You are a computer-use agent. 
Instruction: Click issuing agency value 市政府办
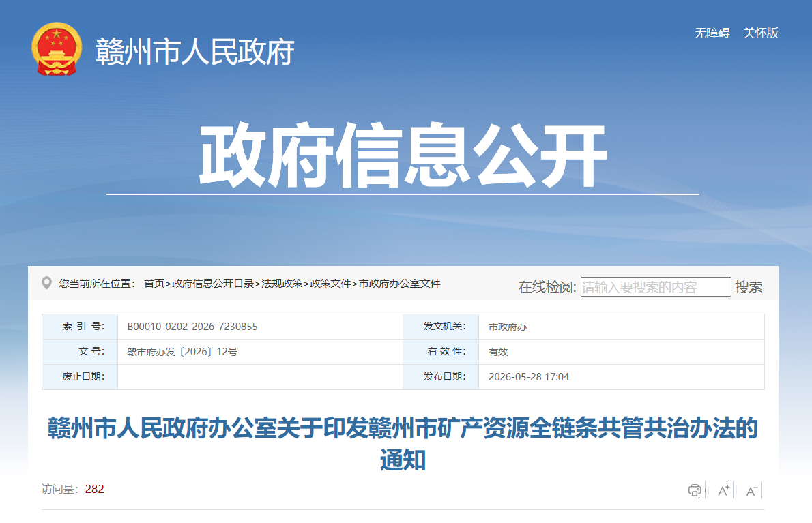[508, 327]
